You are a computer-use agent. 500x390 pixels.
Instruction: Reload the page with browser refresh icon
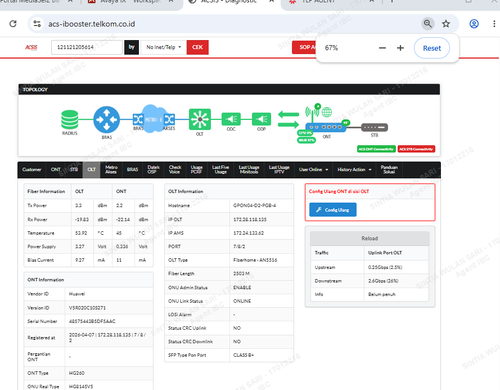13,24
